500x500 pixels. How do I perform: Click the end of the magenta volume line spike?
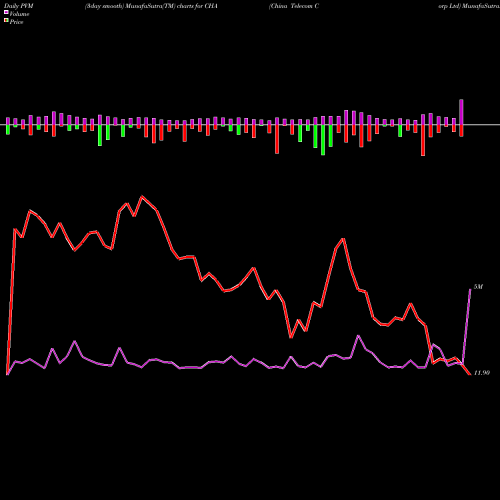(470, 289)
